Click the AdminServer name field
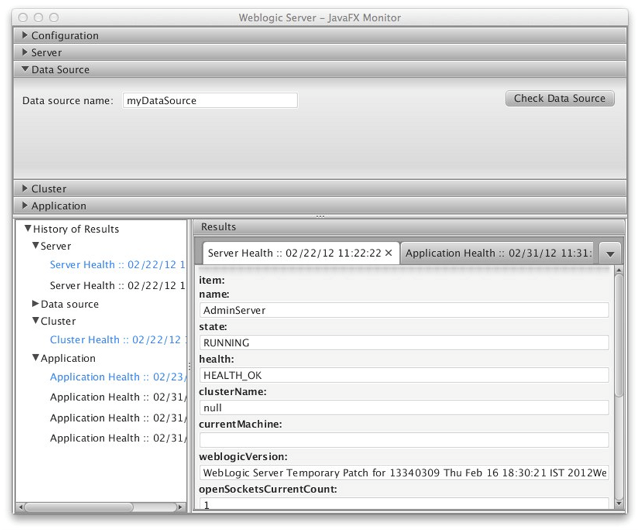 (x=404, y=310)
